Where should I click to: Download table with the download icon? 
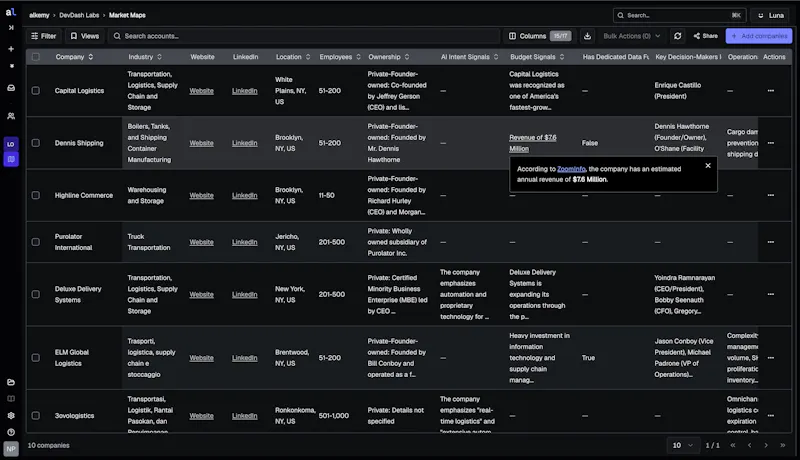[587, 36]
